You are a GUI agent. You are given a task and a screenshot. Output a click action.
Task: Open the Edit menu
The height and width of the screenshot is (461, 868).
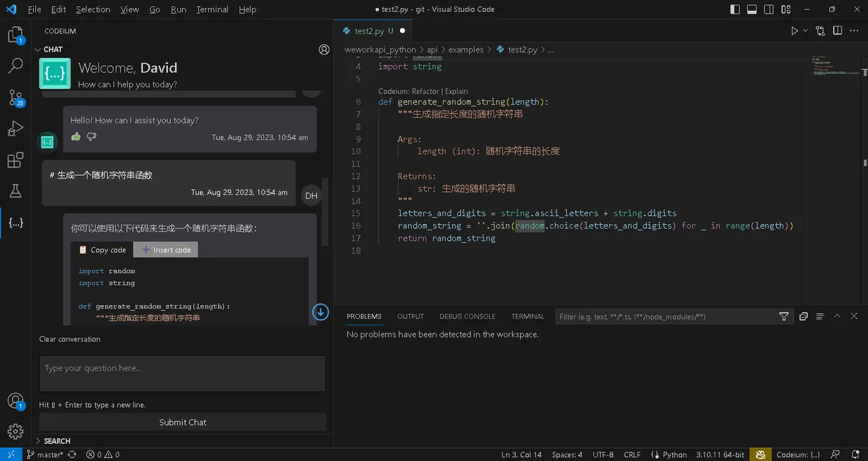[x=58, y=9]
